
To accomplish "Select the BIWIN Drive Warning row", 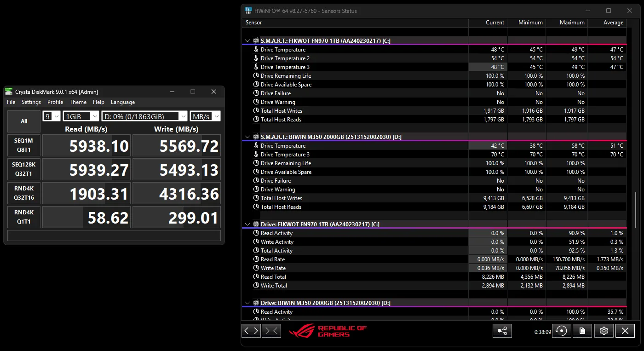I will coord(434,190).
